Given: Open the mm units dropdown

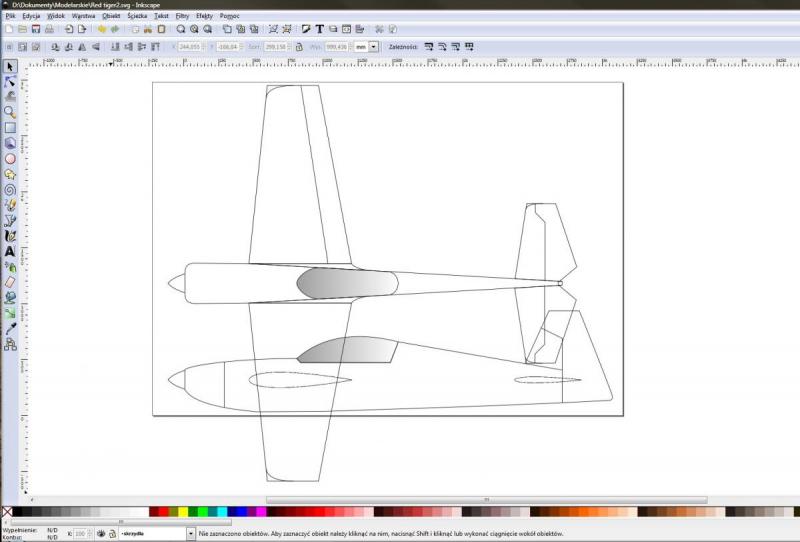Looking at the screenshot, I should click(374, 46).
